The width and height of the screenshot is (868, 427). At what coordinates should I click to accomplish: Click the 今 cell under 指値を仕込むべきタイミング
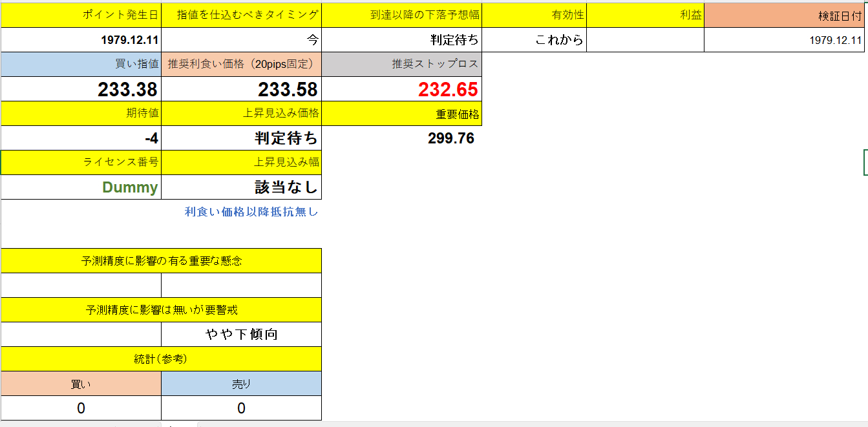click(x=241, y=39)
